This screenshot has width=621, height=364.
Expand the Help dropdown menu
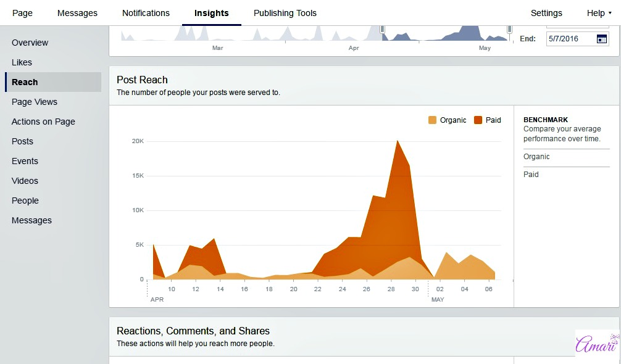tap(599, 13)
